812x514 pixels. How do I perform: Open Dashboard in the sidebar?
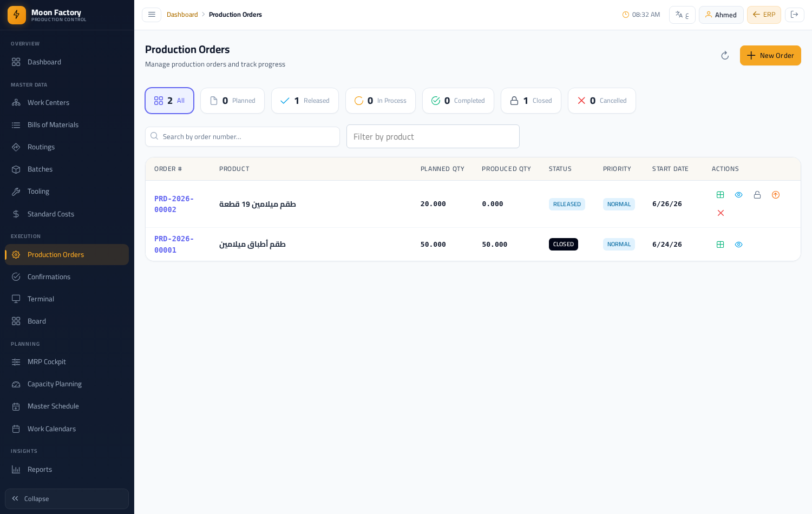click(67, 62)
